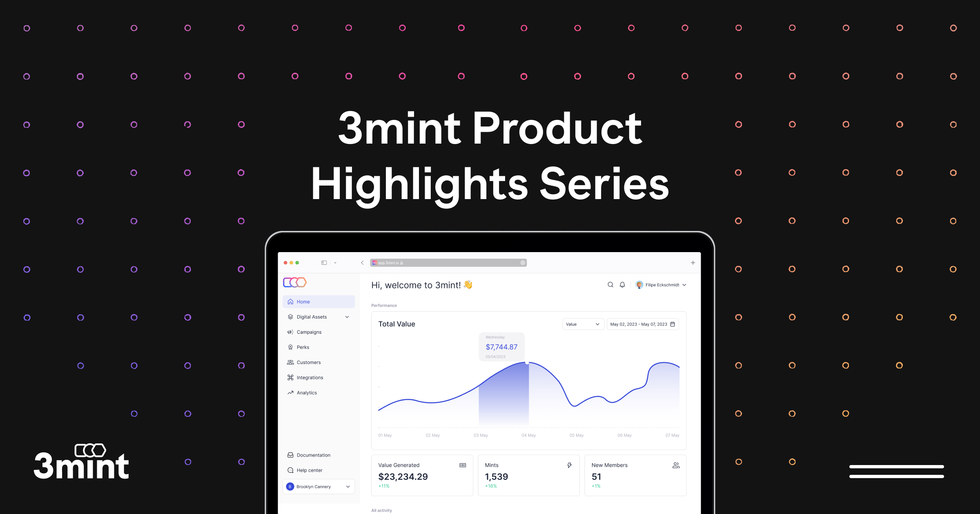Viewport: 980px width, 514px height.
Task: Click the Digital Assets icon
Action: (x=290, y=317)
